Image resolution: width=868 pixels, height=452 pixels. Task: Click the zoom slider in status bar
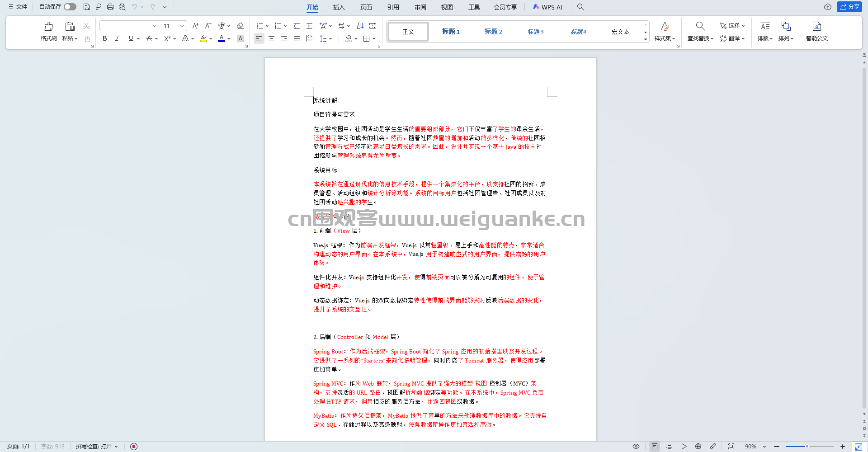[807, 447]
